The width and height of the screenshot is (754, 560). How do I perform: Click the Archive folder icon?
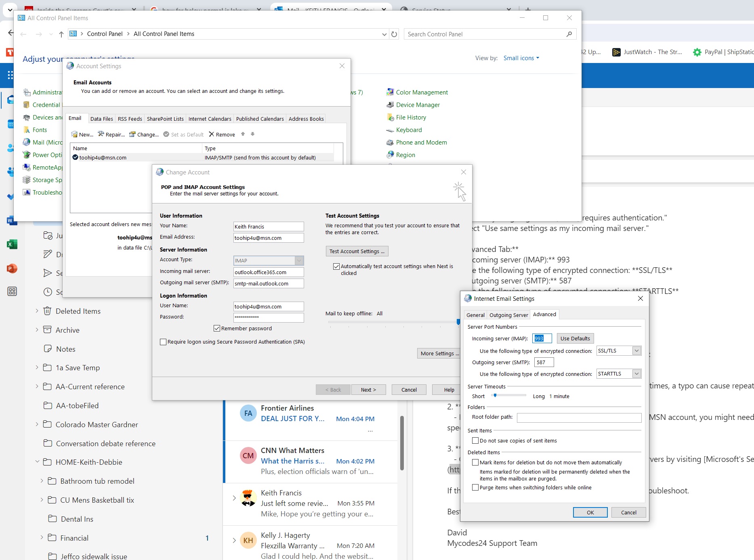pyautogui.click(x=47, y=330)
